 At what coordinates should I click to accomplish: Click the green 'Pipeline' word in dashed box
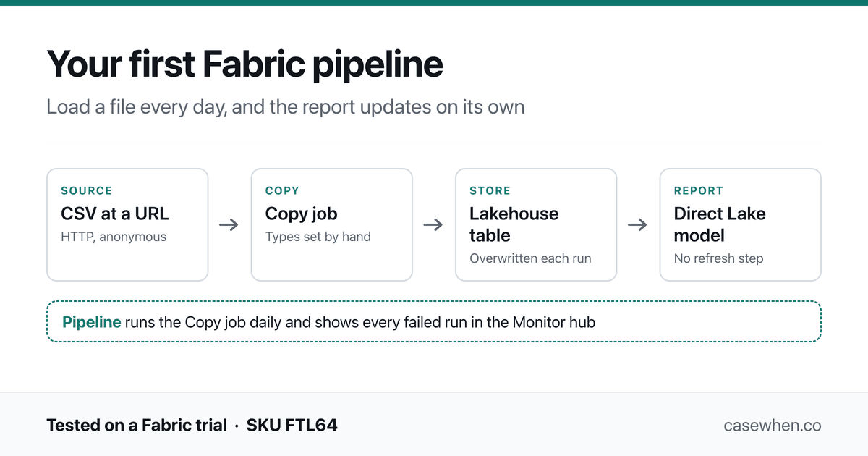tap(92, 322)
